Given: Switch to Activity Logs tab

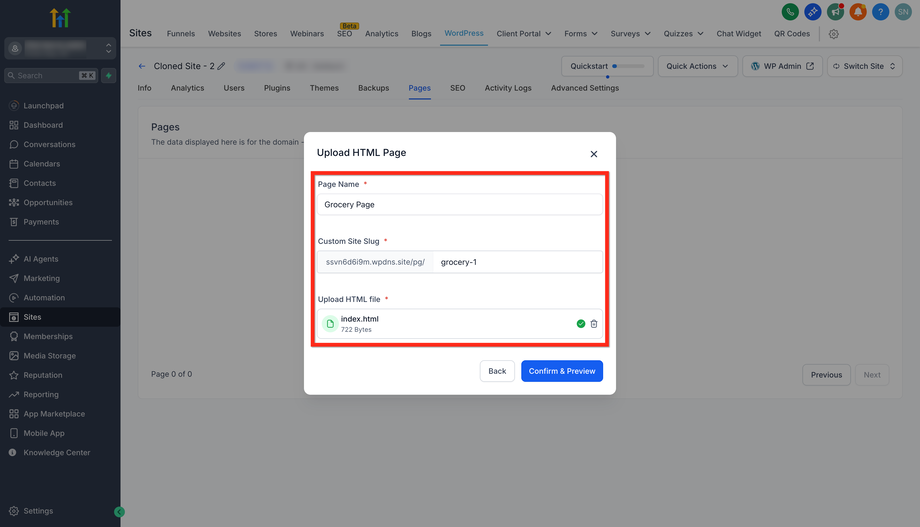Looking at the screenshot, I should tap(508, 88).
